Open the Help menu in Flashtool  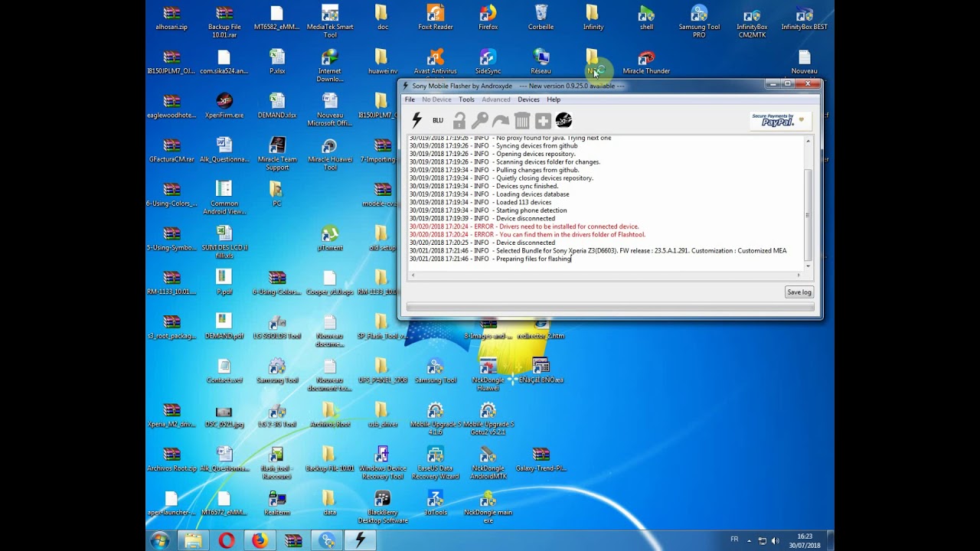[554, 99]
